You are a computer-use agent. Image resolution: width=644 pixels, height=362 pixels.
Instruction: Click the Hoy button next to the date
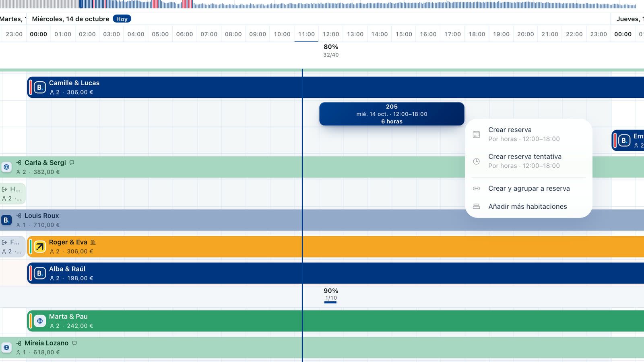122,19
